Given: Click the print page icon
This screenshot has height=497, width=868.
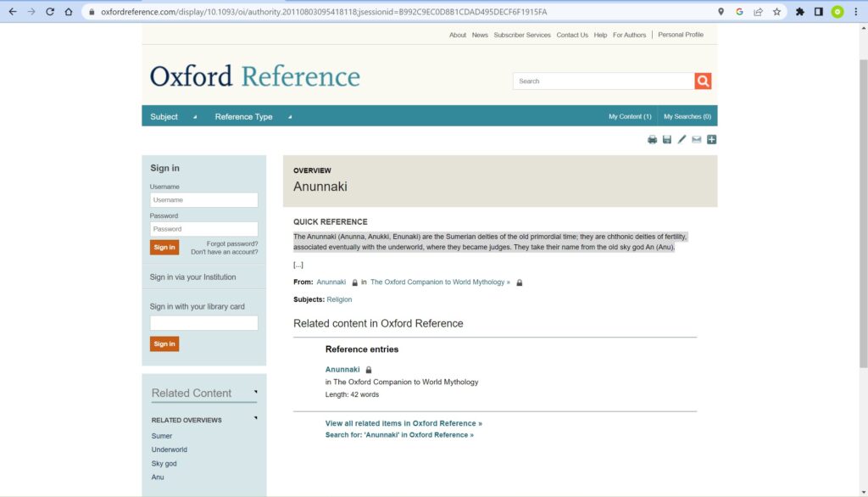Looking at the screenshot, I should (x=652, y=140).
